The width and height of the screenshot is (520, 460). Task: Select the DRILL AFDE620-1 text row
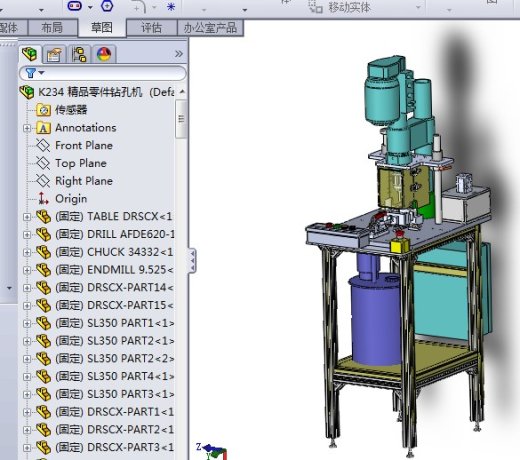[114, 234]
